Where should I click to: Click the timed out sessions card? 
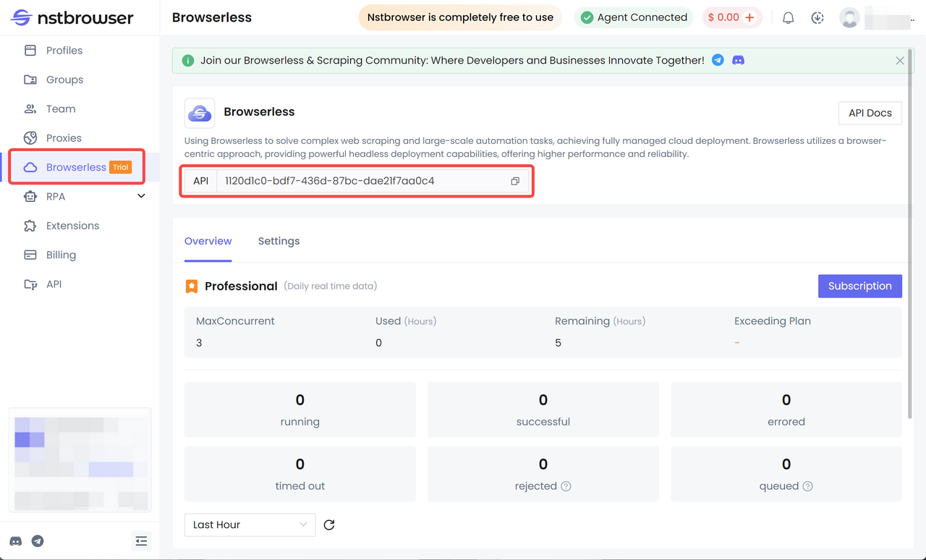(300, 474)
